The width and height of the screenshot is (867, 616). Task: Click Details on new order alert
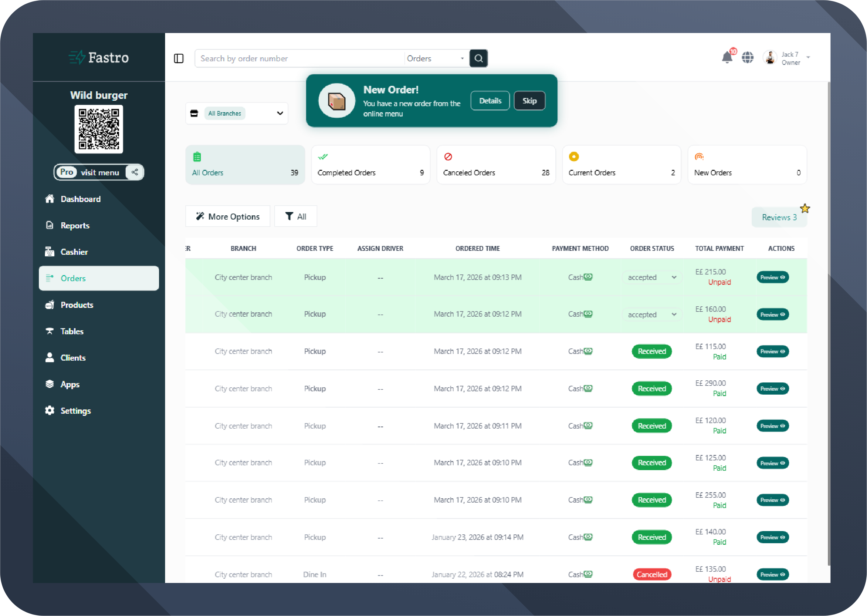coord(490,101)
